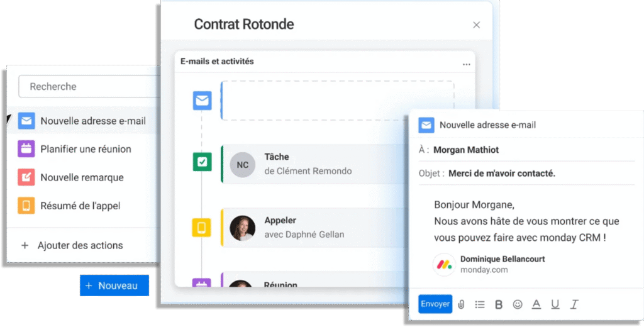
Task: Select Nouvelle adresse e-mail menu entry
Action: pyautogui.click(x=84, y=121)
